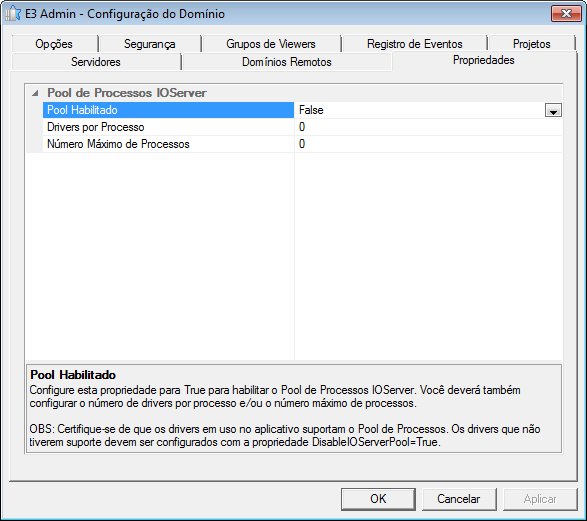Collapse the Pool de Processos IOServer group
Image resolution: width=587 pixels, height=521 pixels.
tap(35, 93)
